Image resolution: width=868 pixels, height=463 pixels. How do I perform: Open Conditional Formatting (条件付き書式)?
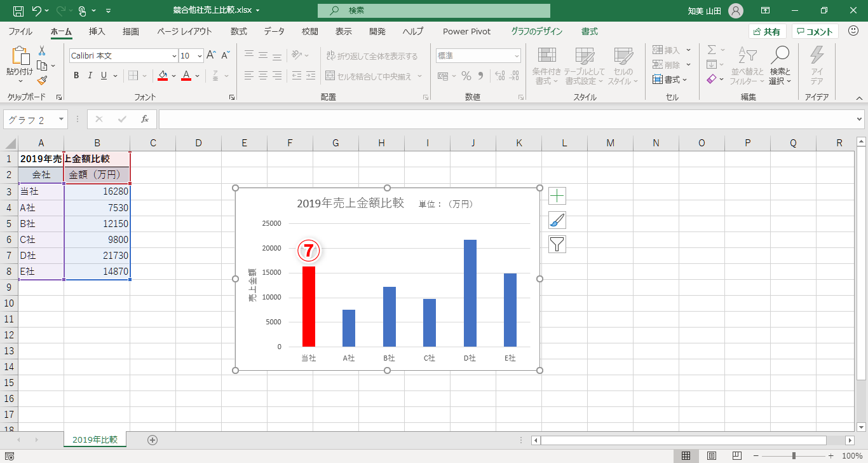[x=546, y=66]
